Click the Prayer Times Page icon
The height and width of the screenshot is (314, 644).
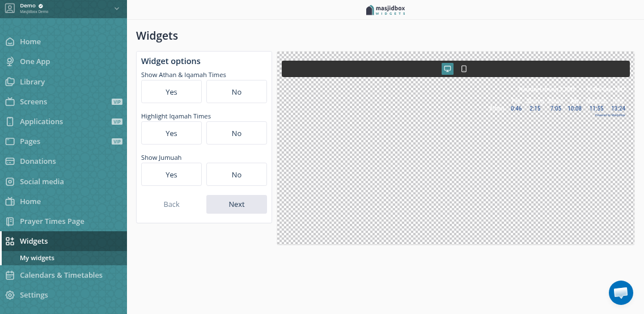pyautogui.click(x=10, y=221)
